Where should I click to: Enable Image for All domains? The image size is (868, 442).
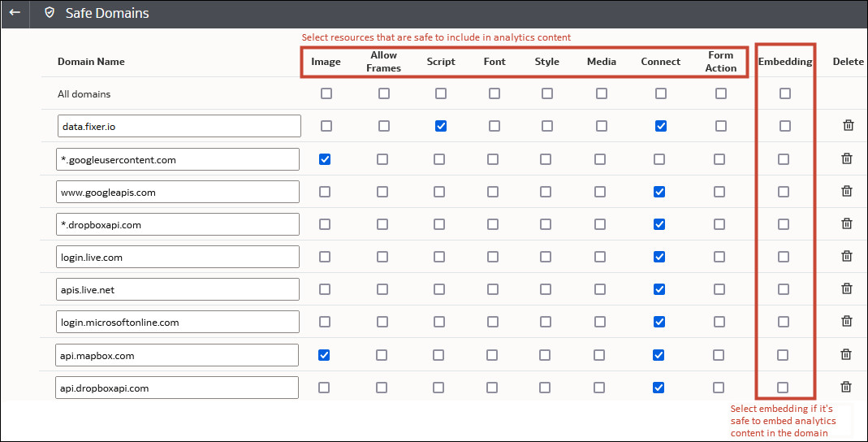[326, 93]
